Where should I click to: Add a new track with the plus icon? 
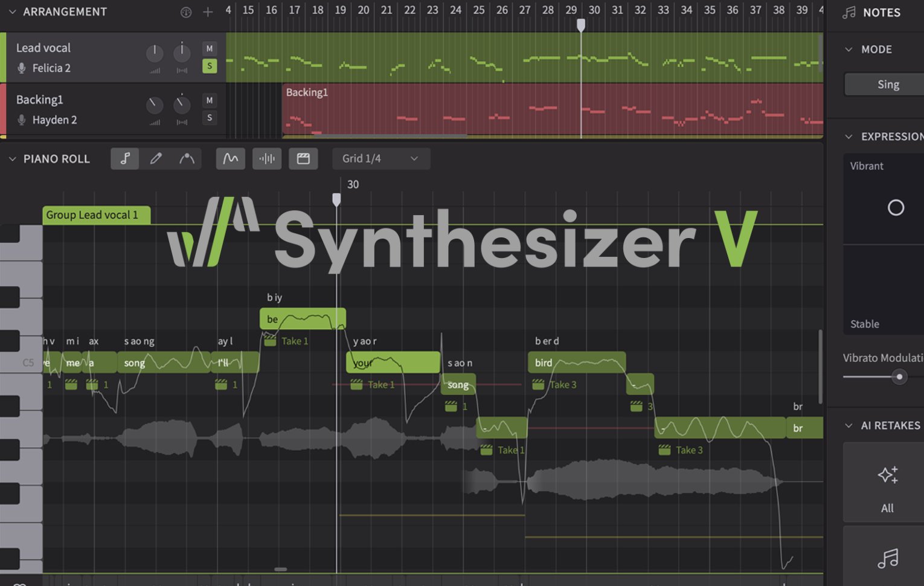click(x=208, y=12)
